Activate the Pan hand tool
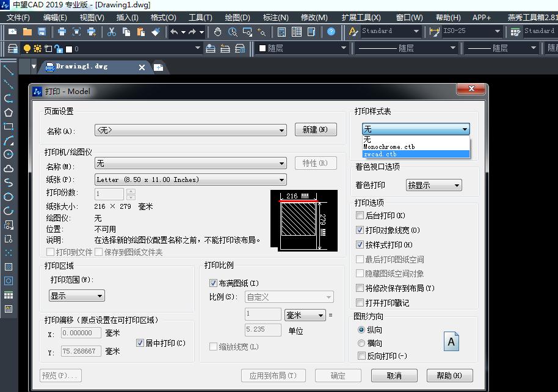Screen dimensions: 558x392 coord(217,32)
